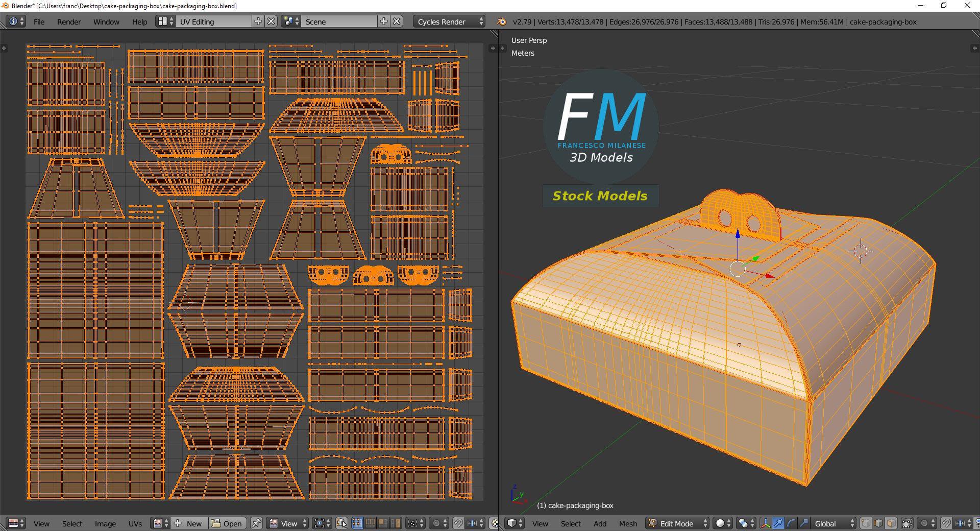Image resolution: width=980 pixels, height=531 pixels.
Task: Open UV editor proportional editing dropdown
Action: [439, 523]
